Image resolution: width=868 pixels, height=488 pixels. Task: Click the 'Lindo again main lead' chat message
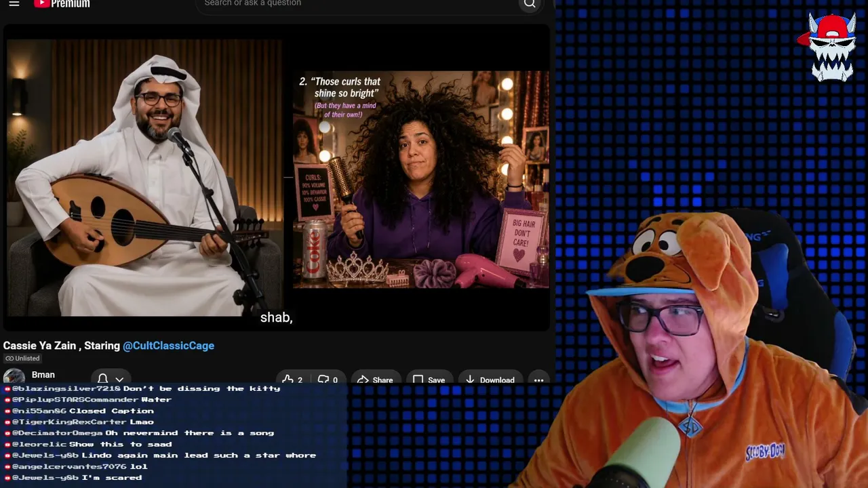pyautogui.click(x=160, y=455)
